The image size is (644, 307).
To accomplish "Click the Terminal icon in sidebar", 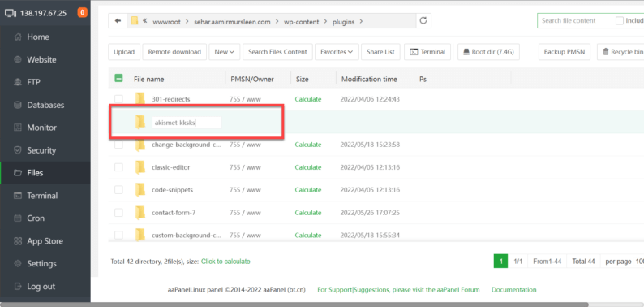I will (18, 196).
